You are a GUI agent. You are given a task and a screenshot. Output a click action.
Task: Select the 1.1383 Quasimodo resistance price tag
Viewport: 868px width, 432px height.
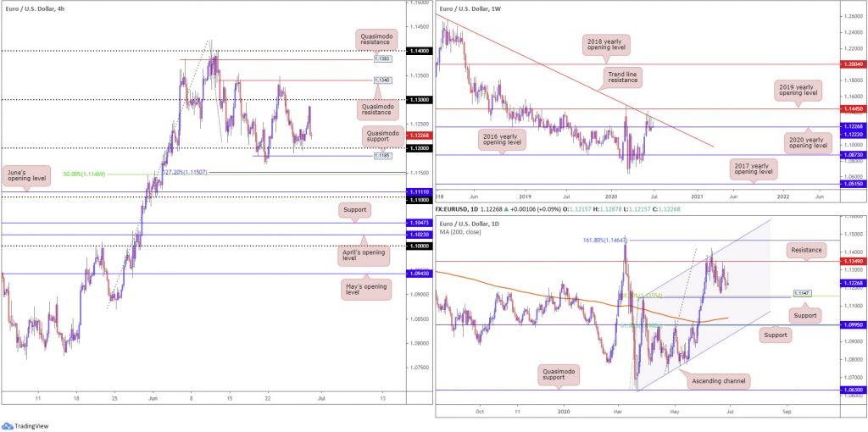tap(381, 58)
